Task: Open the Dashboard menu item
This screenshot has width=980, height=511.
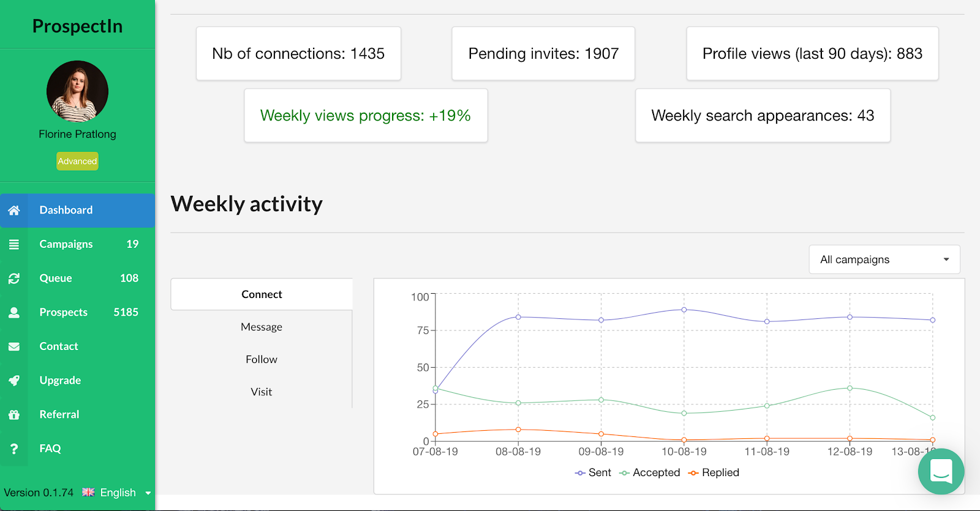Action: click(77, 210)
